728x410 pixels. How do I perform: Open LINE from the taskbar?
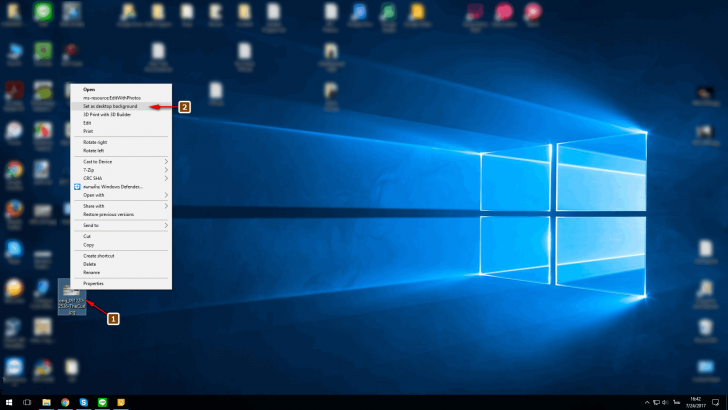click(x=102, y=403)
